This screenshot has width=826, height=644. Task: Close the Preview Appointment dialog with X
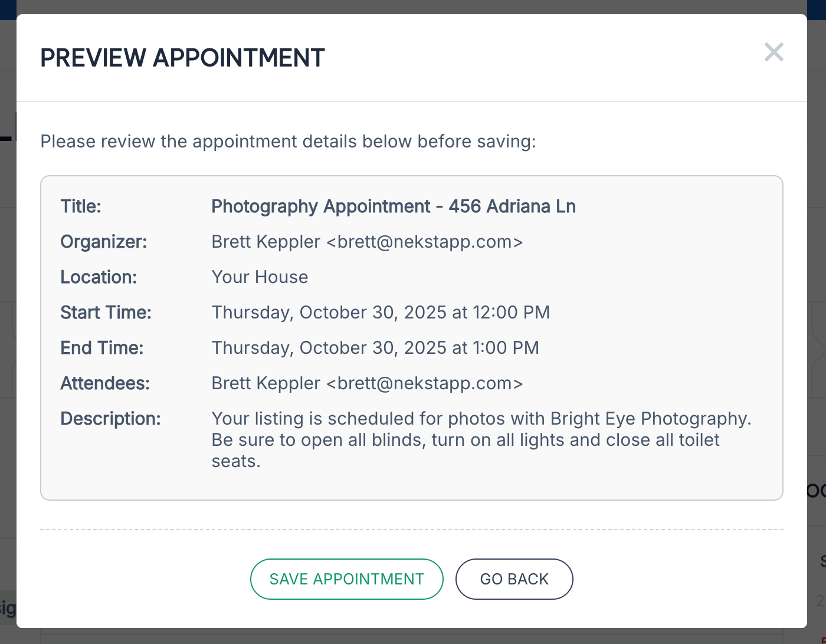point(773,52)
